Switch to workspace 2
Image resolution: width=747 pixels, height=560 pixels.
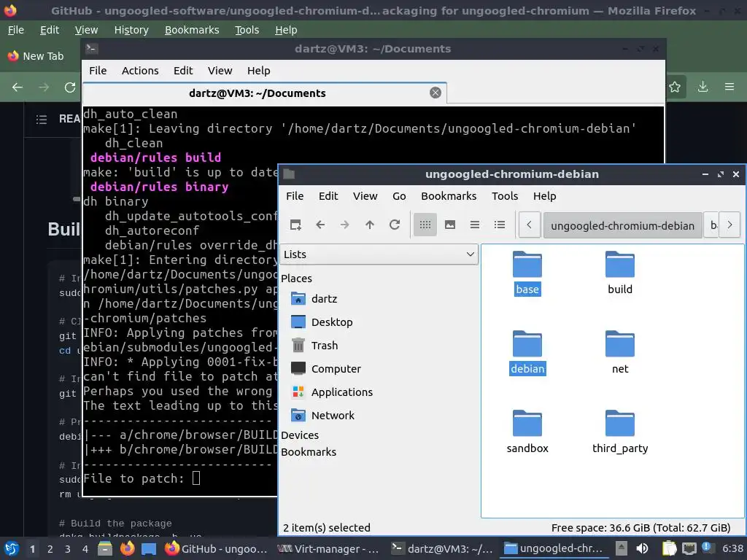pyautogui.click(x=50, y=549)
